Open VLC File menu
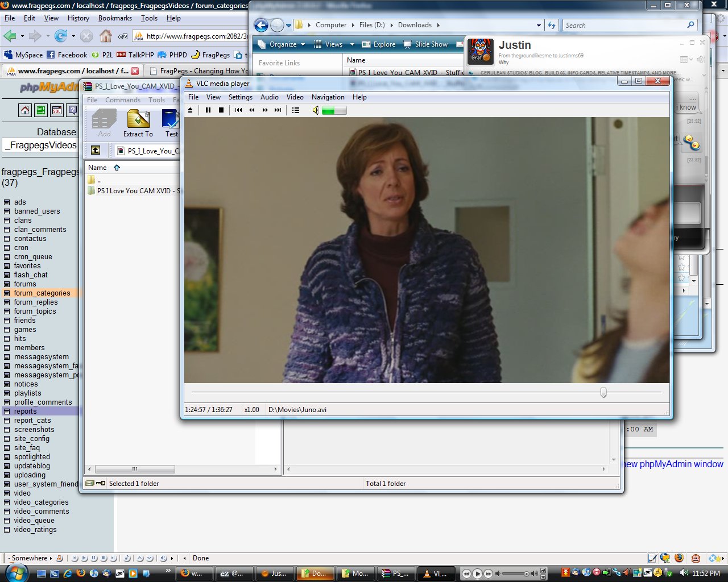This screenshot has height=582, width=728. pos(193,97)
